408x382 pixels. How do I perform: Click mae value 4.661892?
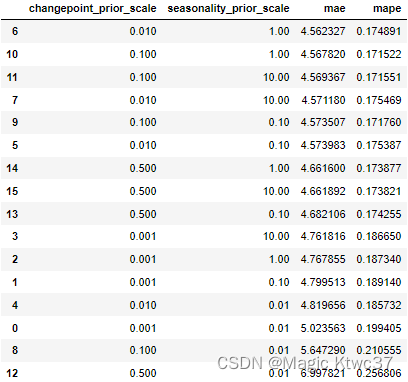click(x=323, y=191)
